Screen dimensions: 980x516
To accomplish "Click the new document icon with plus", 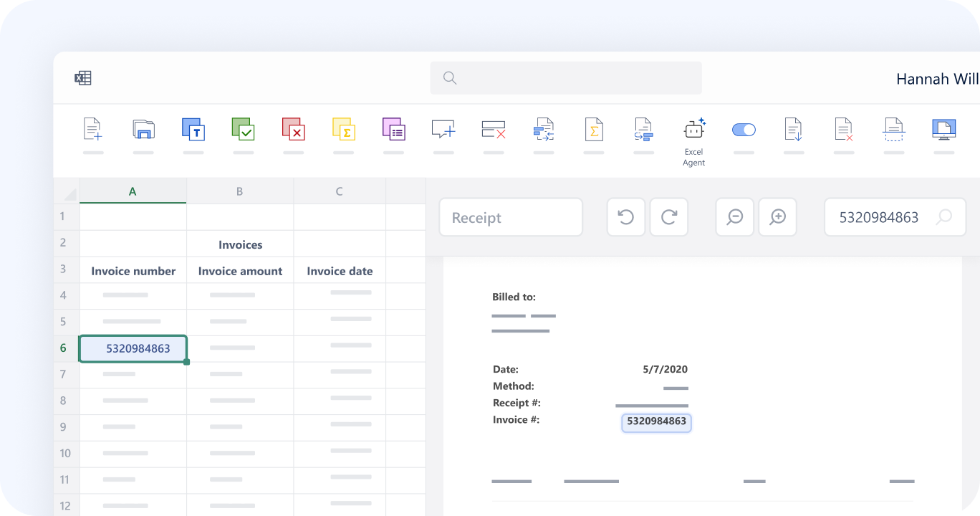I will 92,130.
